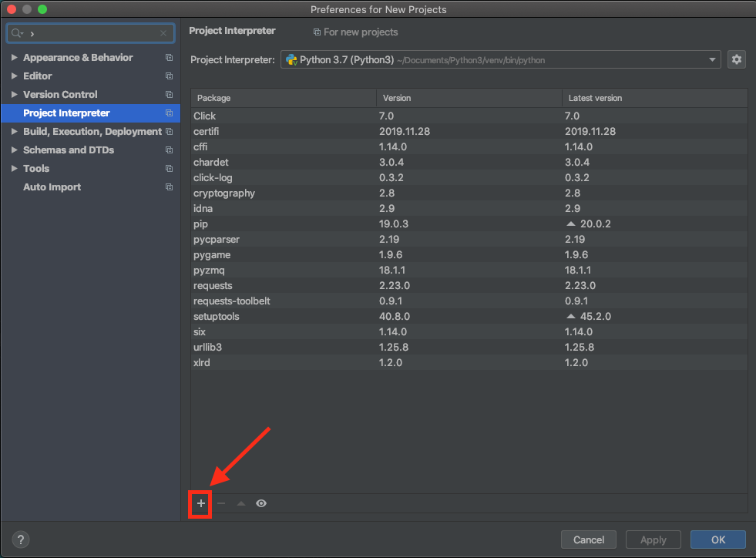Sort by Package column header

(x=284, y=98)
